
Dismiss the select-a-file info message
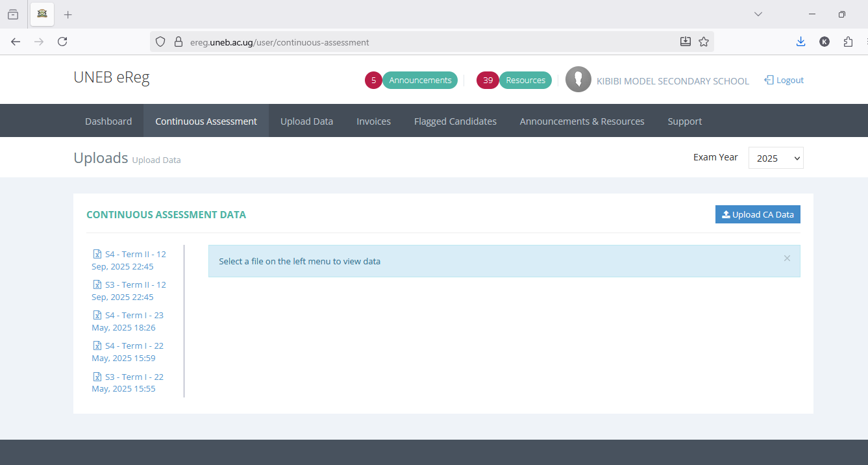(787, 258)
